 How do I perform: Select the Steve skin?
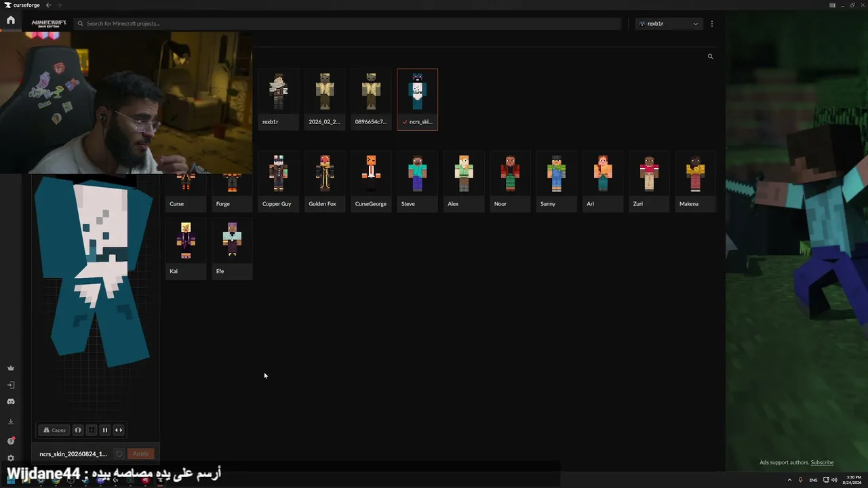[x=417, y=182]
